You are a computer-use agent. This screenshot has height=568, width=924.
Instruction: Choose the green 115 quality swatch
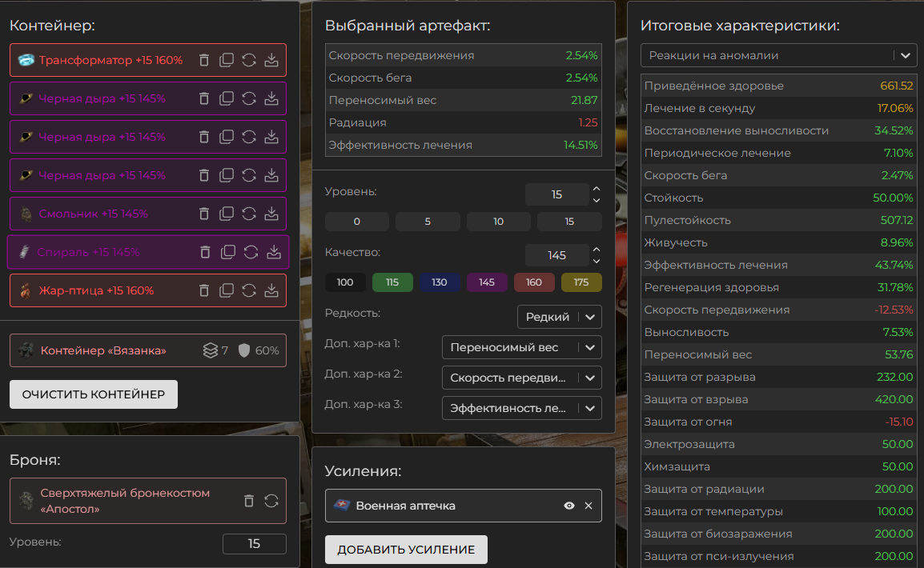pyautogui.click(x=392, y=282)
